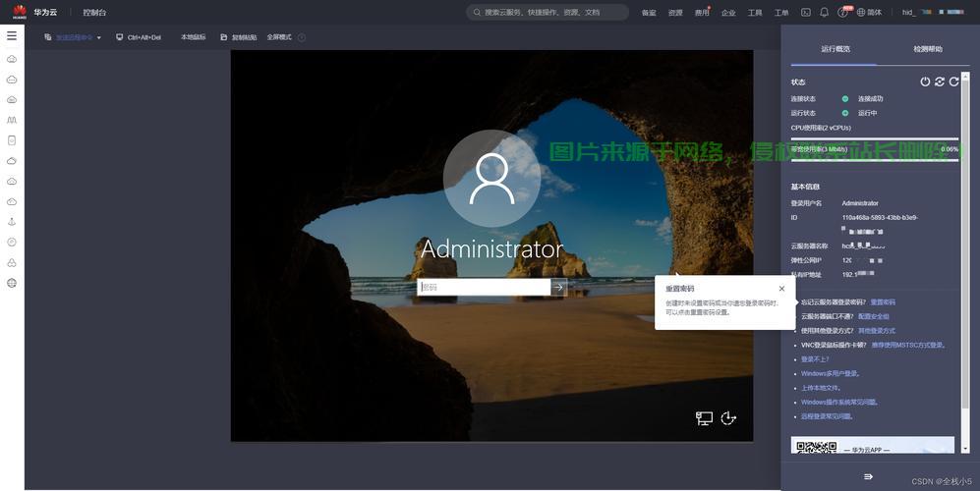Open the notification bell in header
This screenshot has width=980, height=491.
click(x=824, y=13)
